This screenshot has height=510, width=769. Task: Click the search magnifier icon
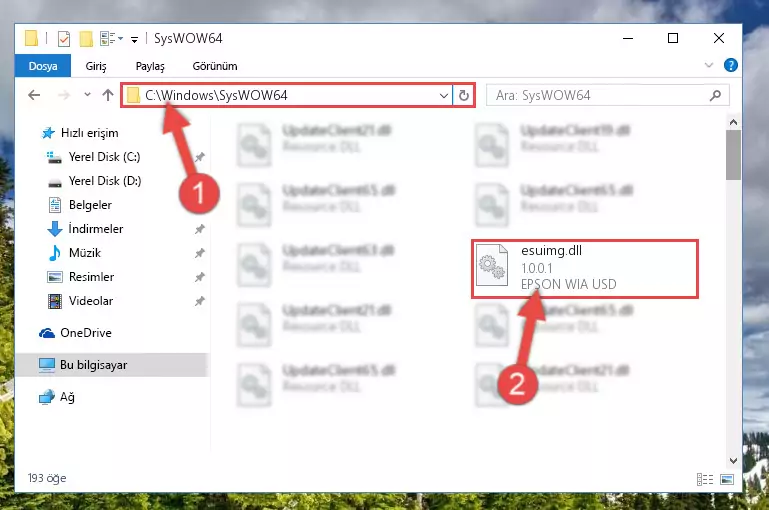coord(716,95)
